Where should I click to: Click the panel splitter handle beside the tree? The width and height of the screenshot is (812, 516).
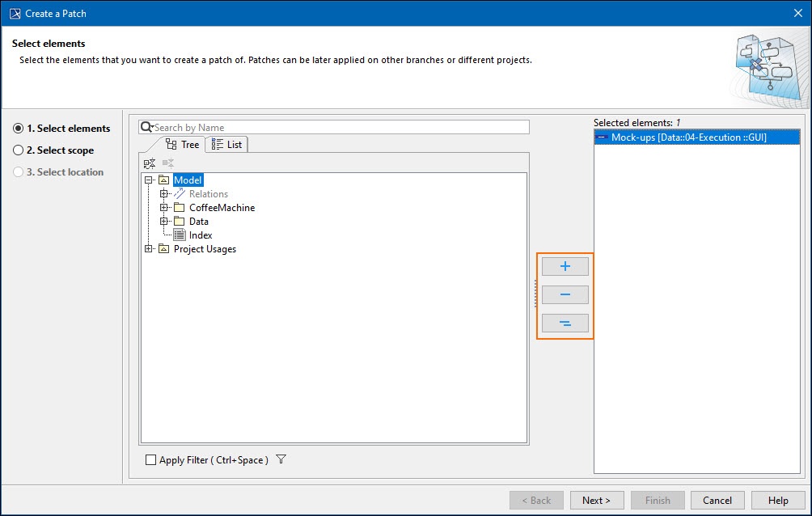(x=535, y=294)
